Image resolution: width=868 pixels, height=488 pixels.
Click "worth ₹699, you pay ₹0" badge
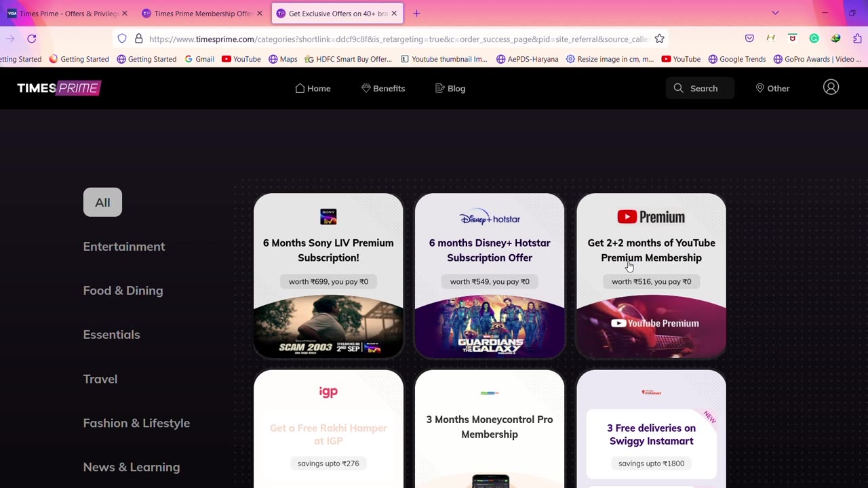pos(328,281)
